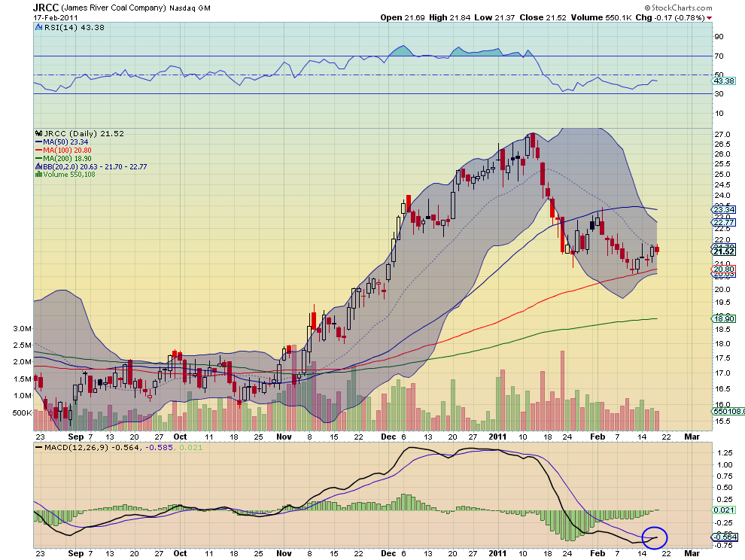Click the 0.021 MACD histogram value tag
The image size is (745, 560).
(x=725, y=510)
